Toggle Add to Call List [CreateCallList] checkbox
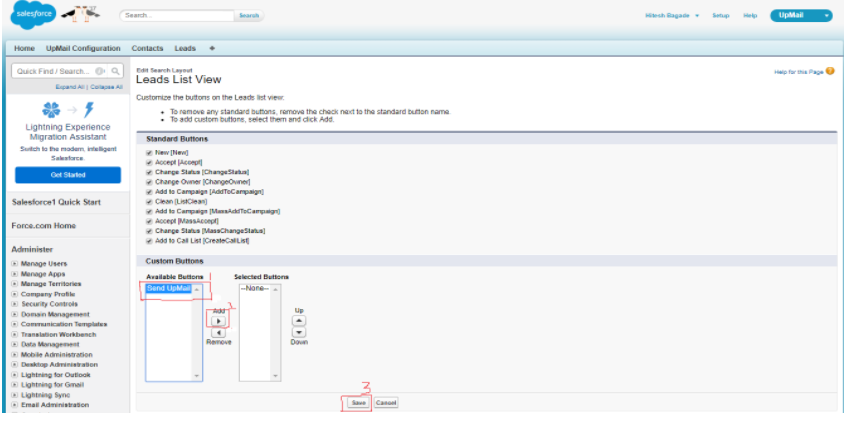This screenshot has height=426, width=844. pos(149,241)
